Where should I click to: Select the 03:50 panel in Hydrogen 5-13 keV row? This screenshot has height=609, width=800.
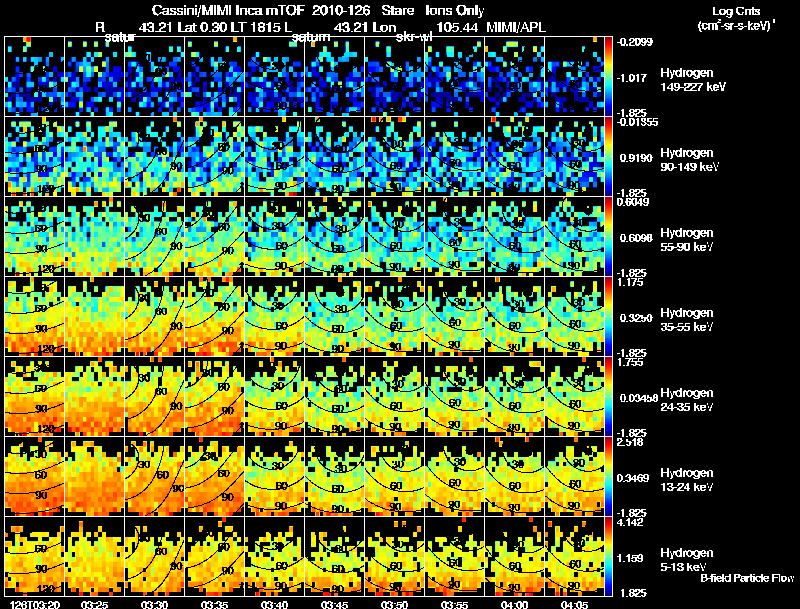point(394,557)
